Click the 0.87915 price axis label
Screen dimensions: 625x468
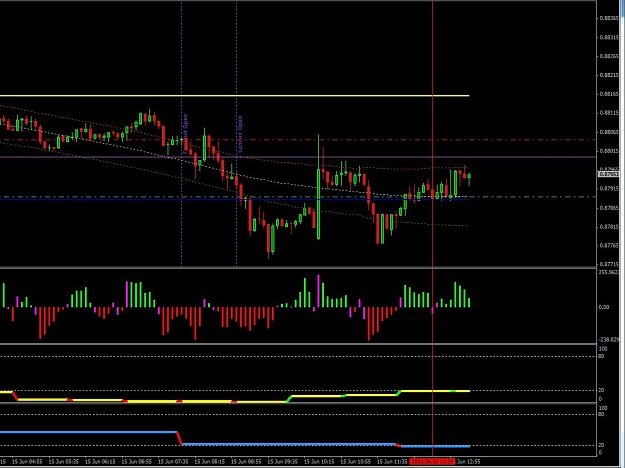pyautogui.click(x=610, y=189)
